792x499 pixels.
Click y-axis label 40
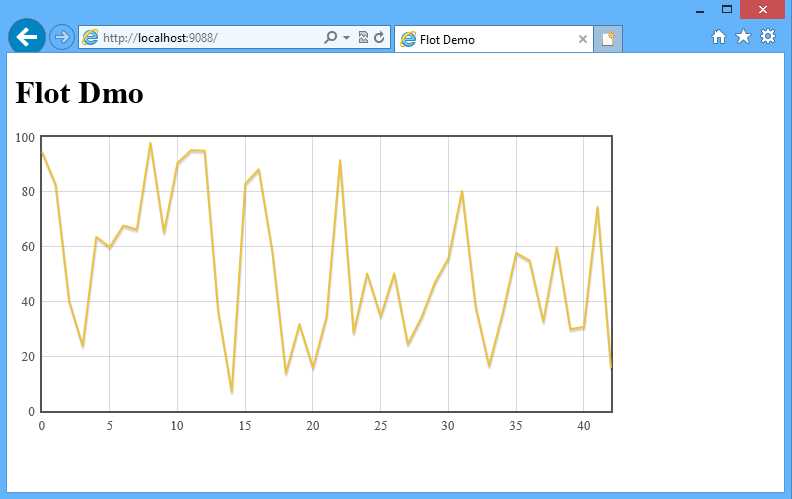click(x=28, y=302)
